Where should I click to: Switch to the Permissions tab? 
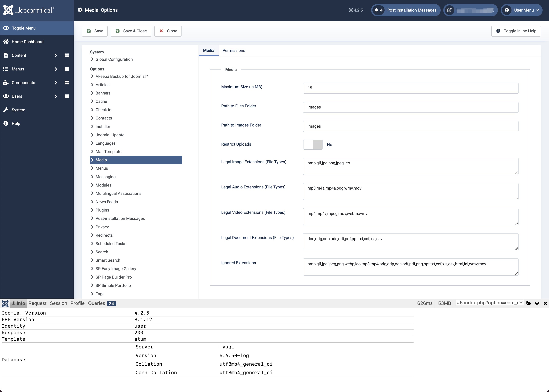click(234, 51)
